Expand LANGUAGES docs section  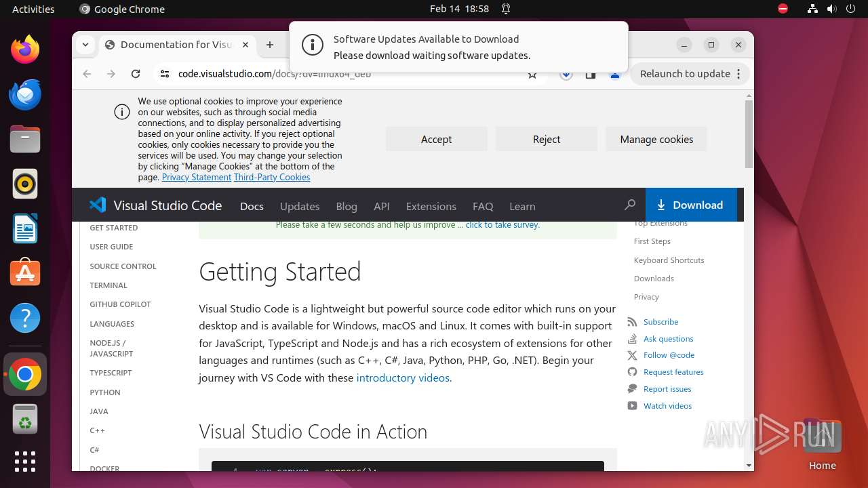112,324
